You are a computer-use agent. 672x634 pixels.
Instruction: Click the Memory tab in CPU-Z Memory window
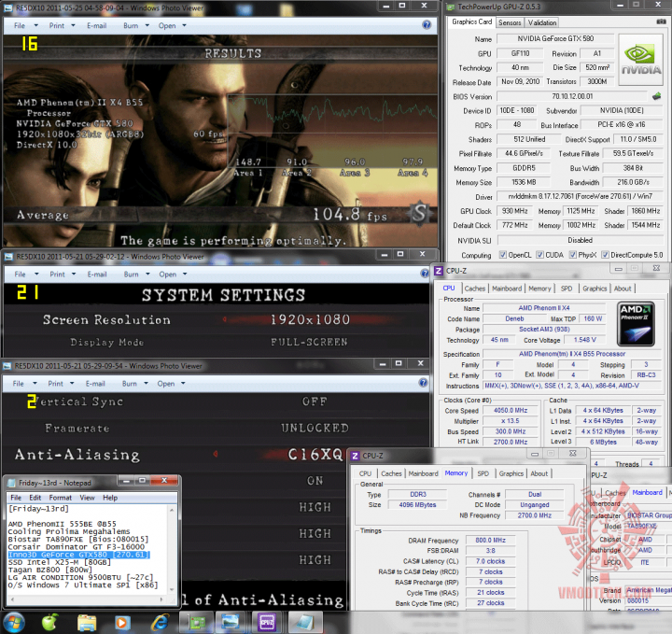point(455,472)
